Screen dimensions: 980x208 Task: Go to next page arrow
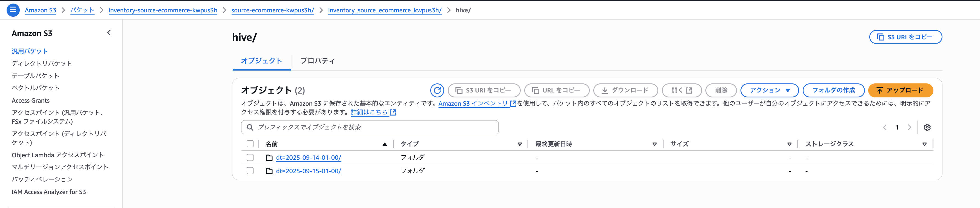pyautogui.click(x=910, y=127)
